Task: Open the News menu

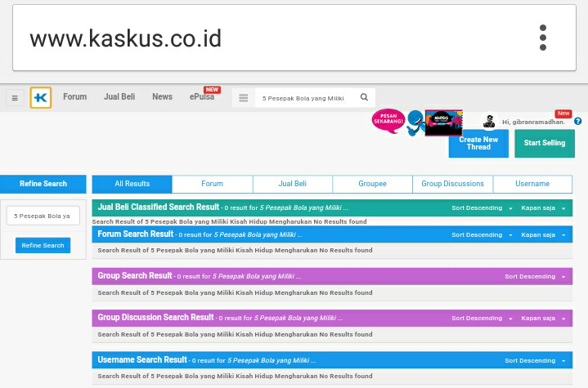Action: (x=162, y=96)
